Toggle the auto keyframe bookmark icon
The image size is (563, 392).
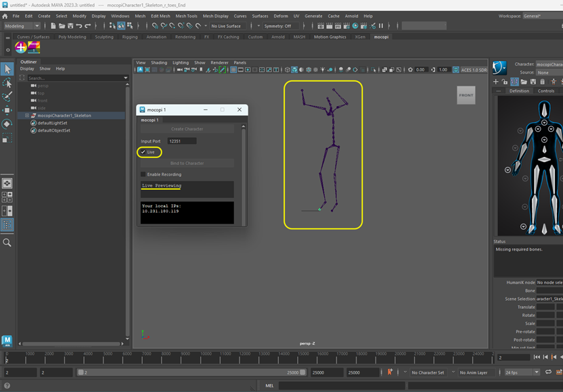pyautogui.click(x=390, y=372)
